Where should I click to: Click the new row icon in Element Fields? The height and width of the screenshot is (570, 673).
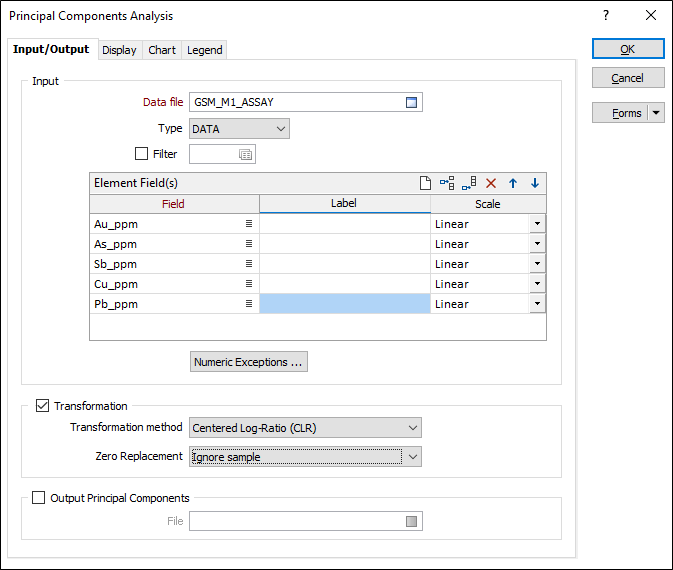click(x=425, y=183)
